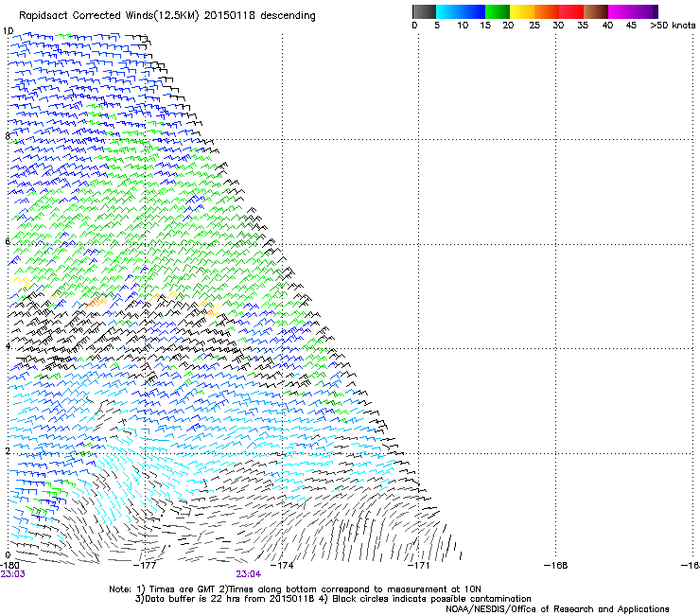Click the purple time stamp '23:03'
Screen dimensions: 700x615
(13, 574)
